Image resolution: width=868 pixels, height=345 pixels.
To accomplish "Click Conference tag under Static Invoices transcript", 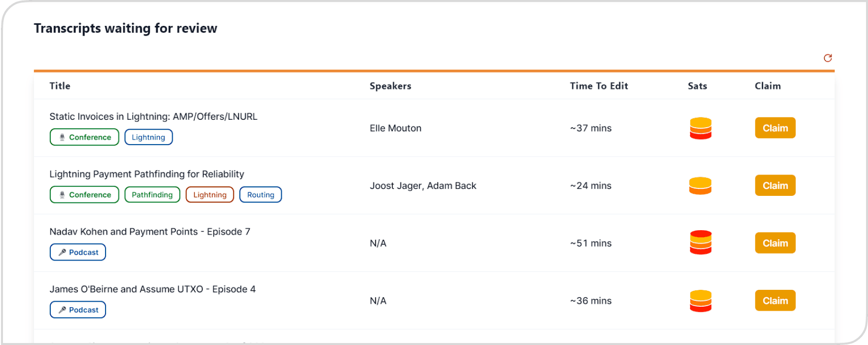I will (84, 137).
